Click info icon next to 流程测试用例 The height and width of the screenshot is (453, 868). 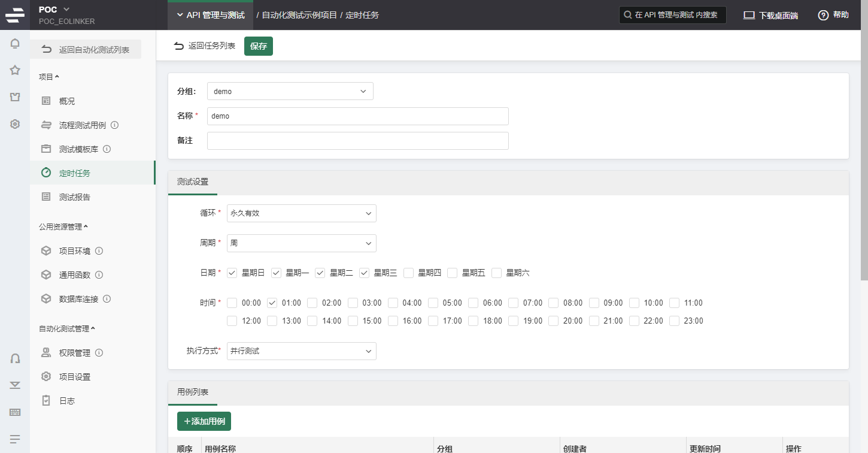tap(115, 125)
